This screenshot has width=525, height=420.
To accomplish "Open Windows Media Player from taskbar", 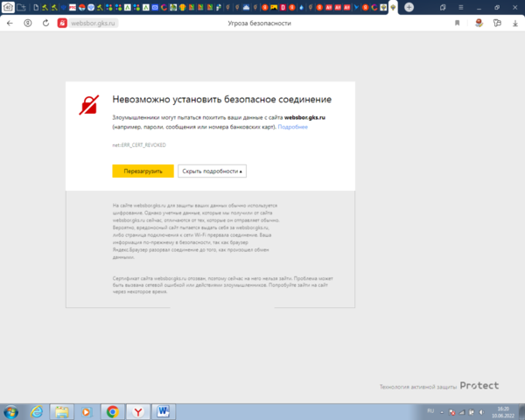I will point(87,411).
